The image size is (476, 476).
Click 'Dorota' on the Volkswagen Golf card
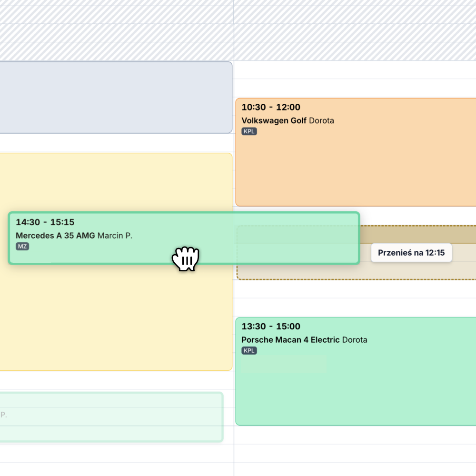(x=321, y=120)
